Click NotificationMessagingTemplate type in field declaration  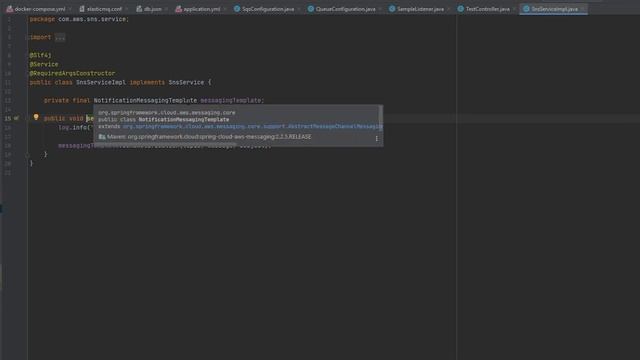point(145,100)
